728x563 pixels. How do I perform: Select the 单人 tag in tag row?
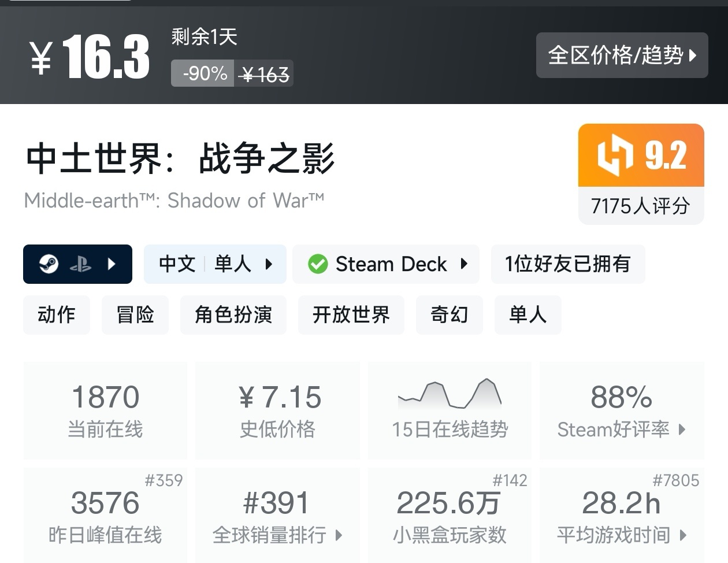[528, 314]
